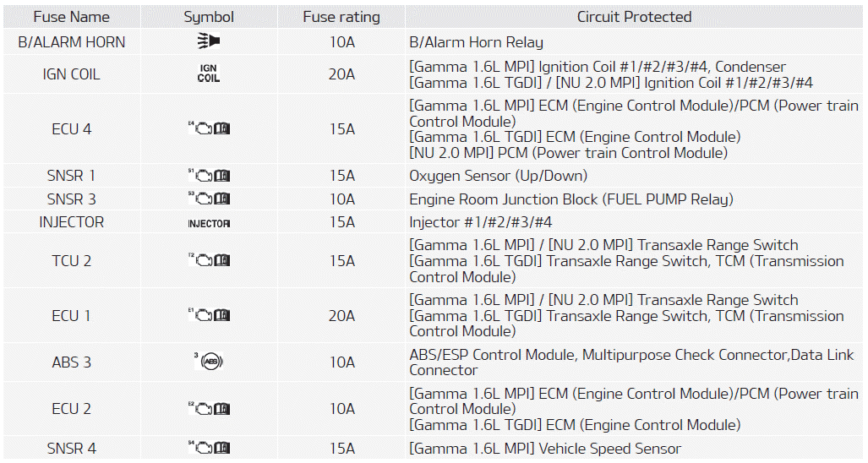Click the INJECTOR symbol icon
This screenshot has height=463, width=868.
point(209,223)
